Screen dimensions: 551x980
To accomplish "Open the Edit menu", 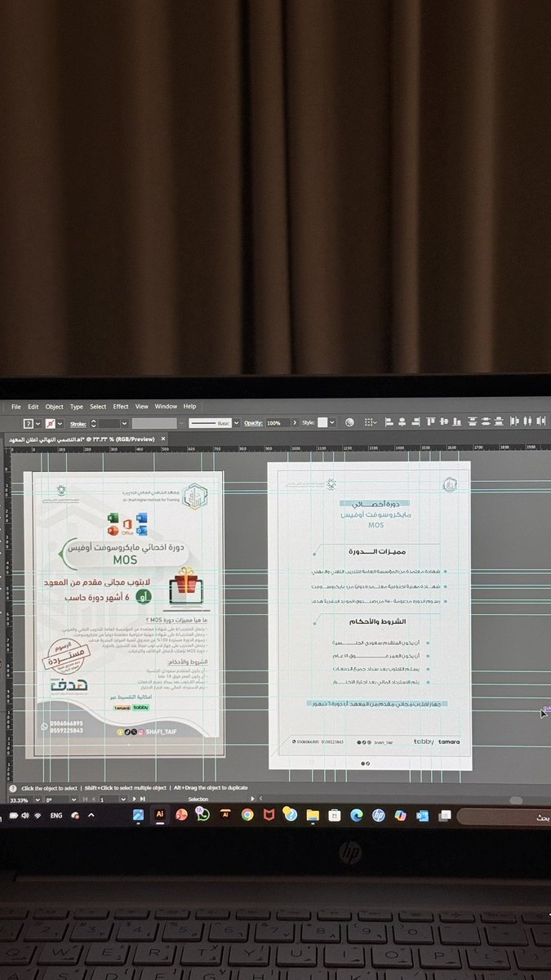I will point(33,406).
